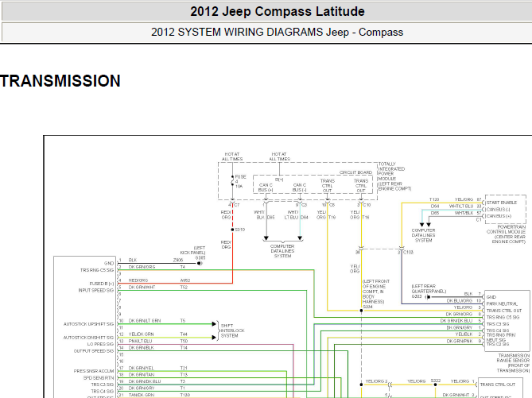
Task: Click circuit label Z906
Action: (178, 260)
